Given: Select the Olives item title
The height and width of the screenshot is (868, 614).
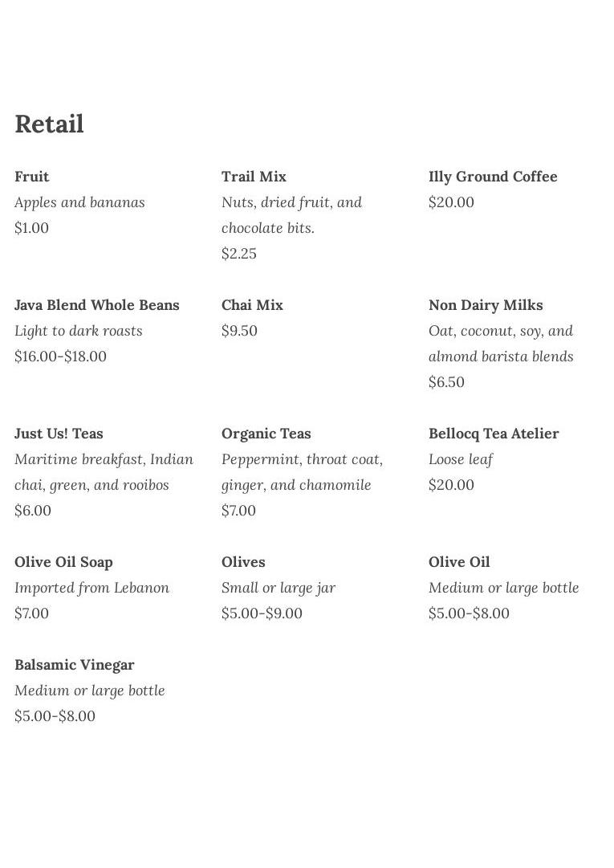Looking at the screenshot, I should [x=243, y=562].
